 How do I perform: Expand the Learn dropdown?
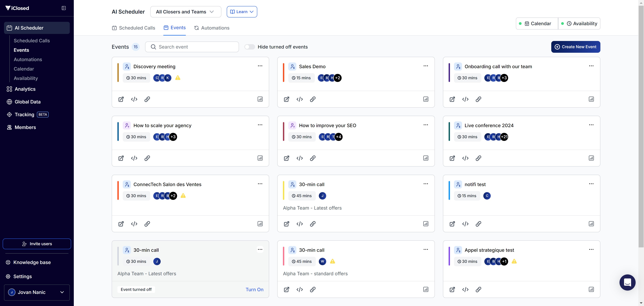click(242, 12)
